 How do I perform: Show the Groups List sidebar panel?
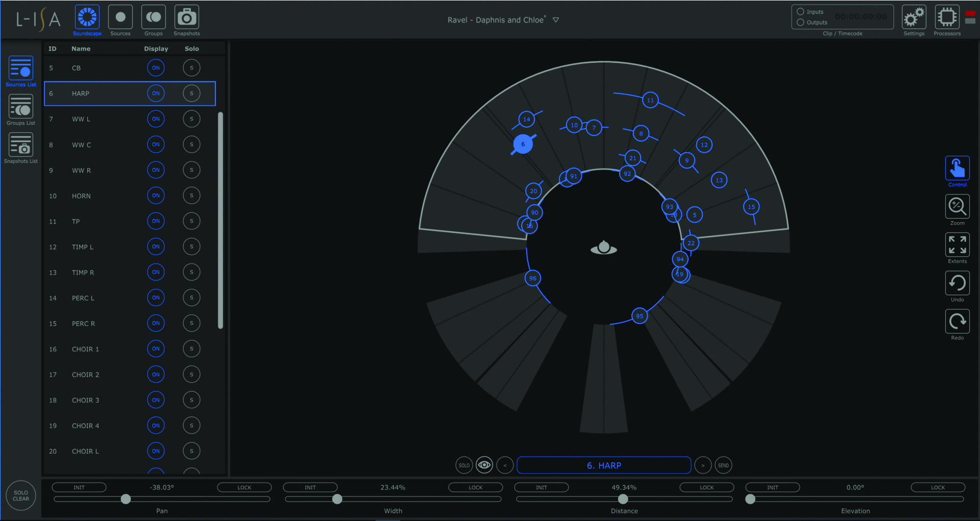[21, 107]
